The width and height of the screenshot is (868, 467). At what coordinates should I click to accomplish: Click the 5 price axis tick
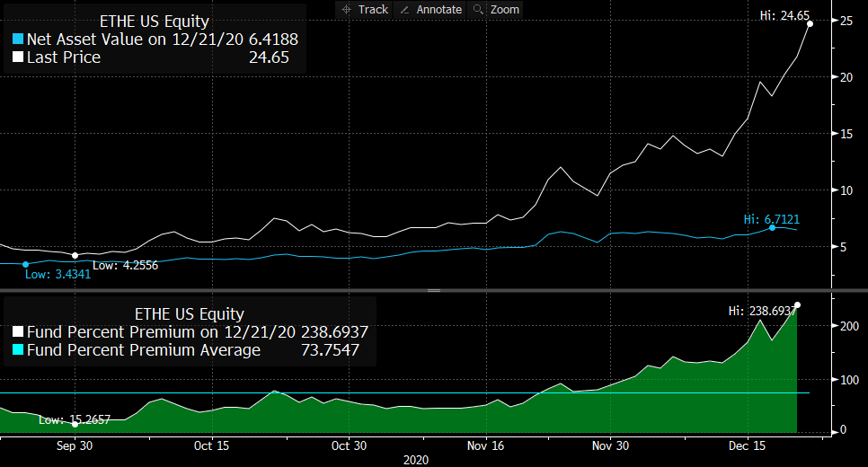843,247
